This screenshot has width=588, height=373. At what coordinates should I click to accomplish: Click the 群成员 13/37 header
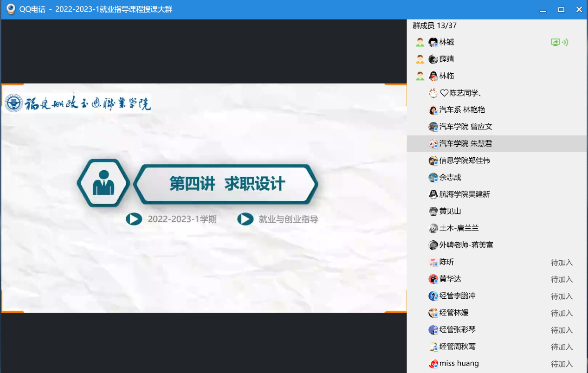(434, 26)
